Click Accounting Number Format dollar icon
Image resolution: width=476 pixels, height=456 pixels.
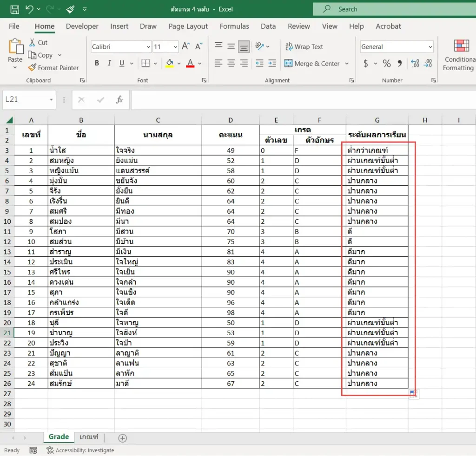click(366, 63)
